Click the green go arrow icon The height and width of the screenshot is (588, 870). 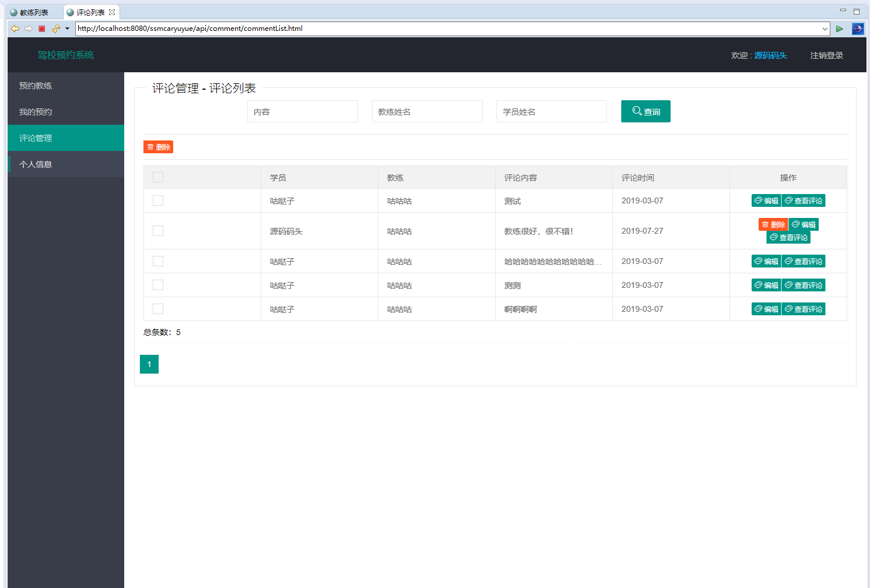click(x=840, y=29)
